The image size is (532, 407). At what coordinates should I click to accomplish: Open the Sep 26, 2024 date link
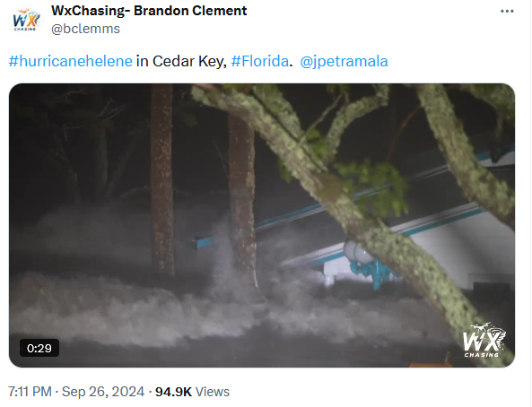[x=103, y=392]
